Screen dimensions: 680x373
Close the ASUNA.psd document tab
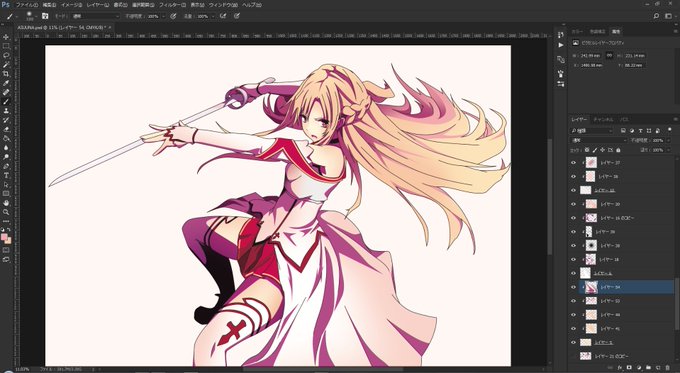(x=110, y=27)
